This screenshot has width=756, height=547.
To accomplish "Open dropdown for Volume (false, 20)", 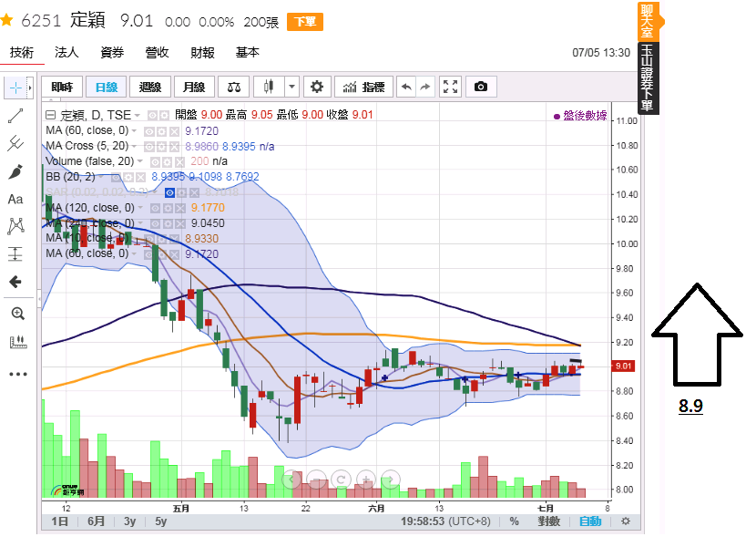I will [140, 161].
